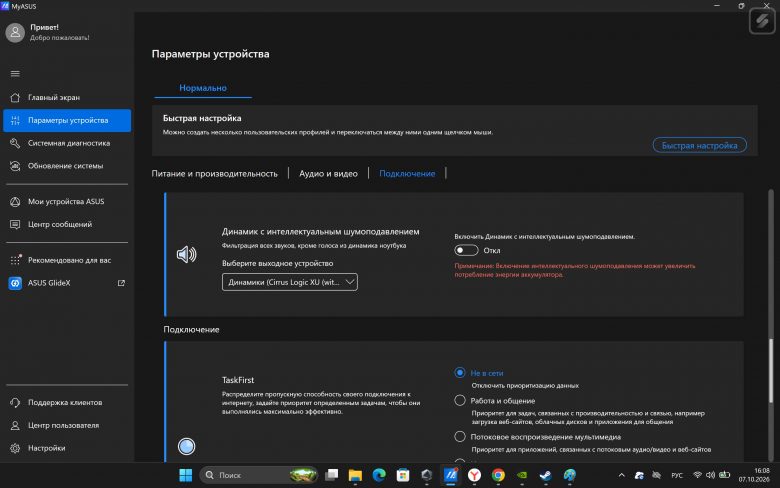Open the hamburger menu in the sidebar

click(15, 74)
